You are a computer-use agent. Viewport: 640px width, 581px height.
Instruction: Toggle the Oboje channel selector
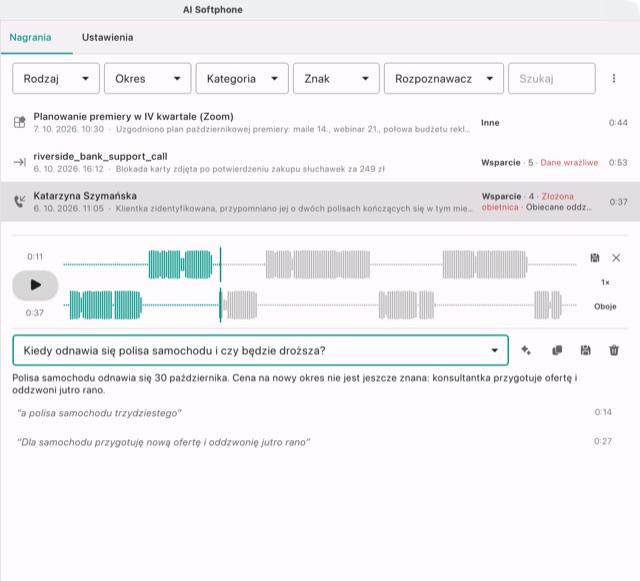(605, 306)
